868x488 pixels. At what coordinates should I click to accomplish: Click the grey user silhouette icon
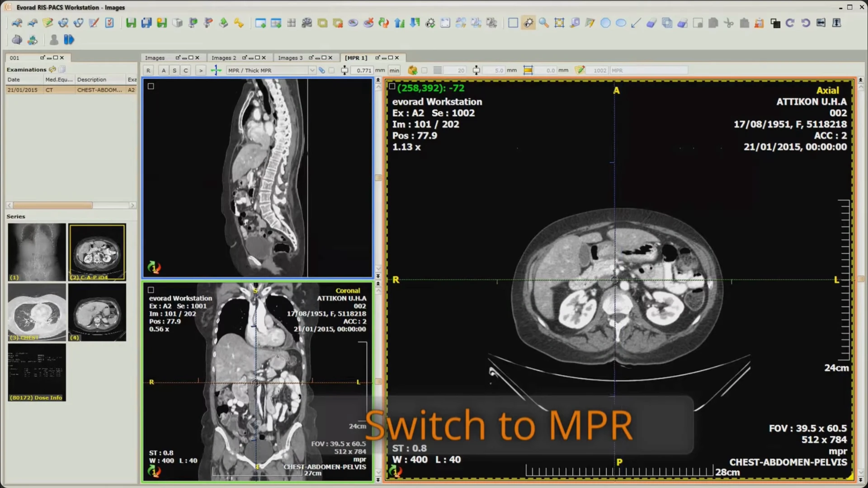pyautogui.click(x=54, y=40)
